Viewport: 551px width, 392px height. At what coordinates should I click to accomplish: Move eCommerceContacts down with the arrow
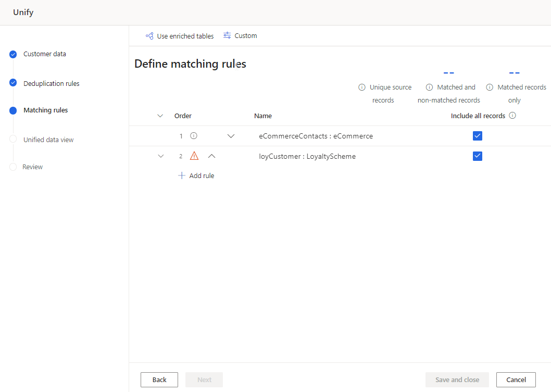click(x=231, y=136)
